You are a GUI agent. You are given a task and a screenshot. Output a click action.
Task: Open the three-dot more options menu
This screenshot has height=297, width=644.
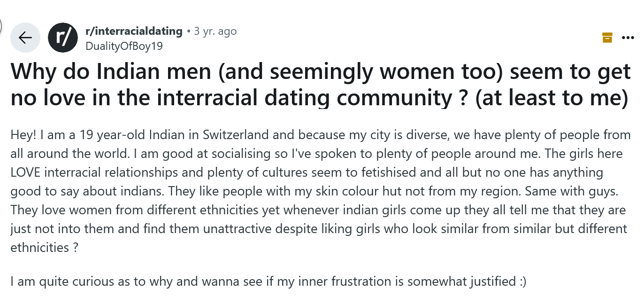pos(628,38)
